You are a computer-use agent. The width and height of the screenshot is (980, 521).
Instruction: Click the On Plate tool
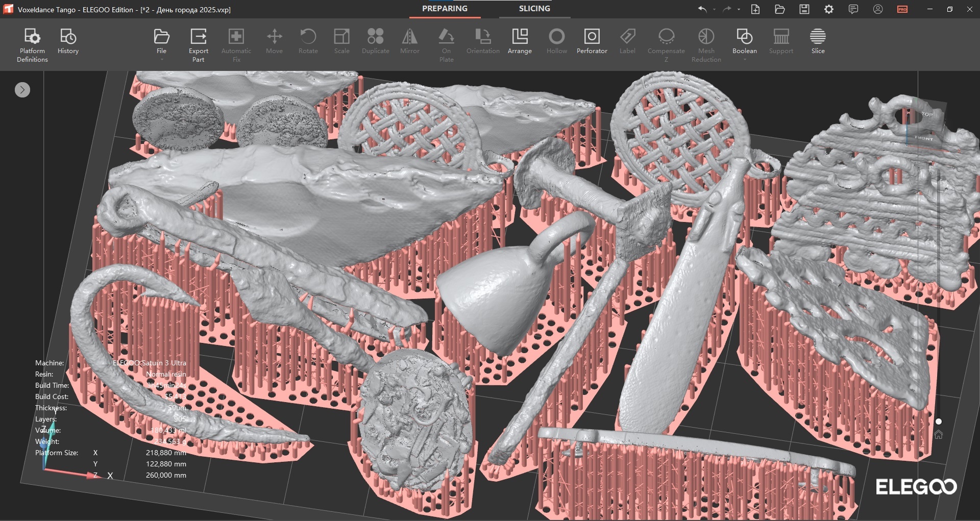click(446, 45)
